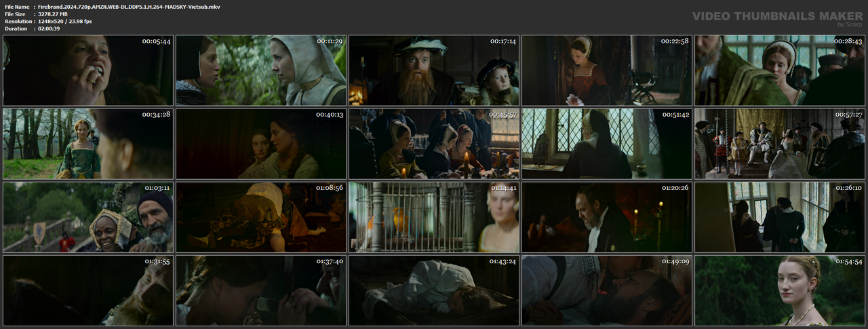The width and height of the screenshot is (868, 329).
Task: Open the thumbnail timestamped 00:51:42
Action: click(x=607, y=144)
